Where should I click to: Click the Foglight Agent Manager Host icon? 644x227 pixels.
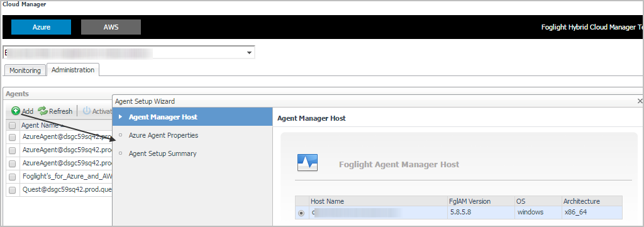coord(308,163)
